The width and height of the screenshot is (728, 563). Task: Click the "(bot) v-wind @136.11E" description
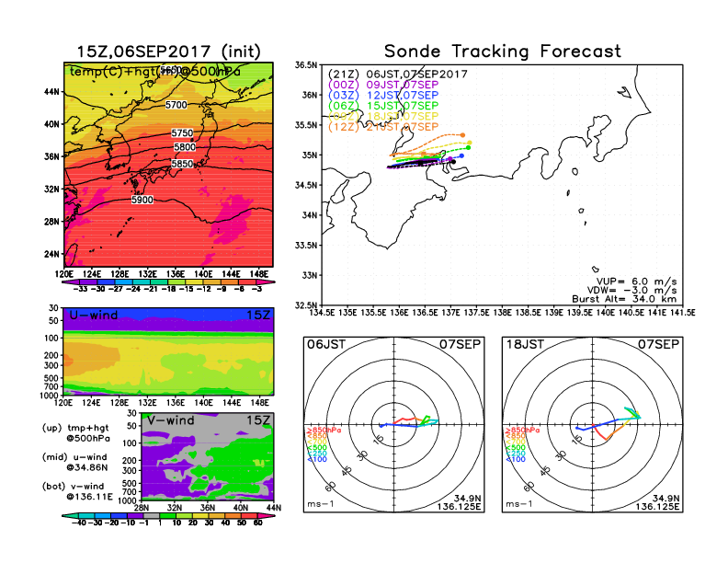click(77, 491)
